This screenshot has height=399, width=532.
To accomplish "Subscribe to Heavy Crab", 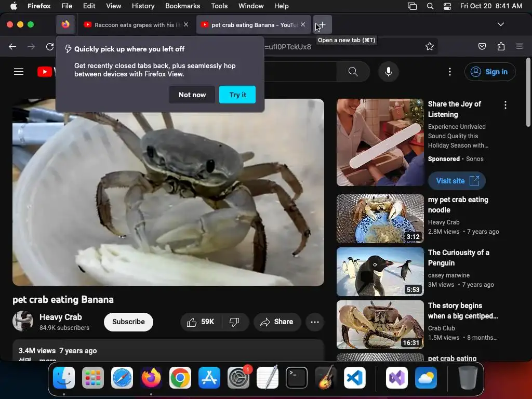I will [x=128, y=322].
